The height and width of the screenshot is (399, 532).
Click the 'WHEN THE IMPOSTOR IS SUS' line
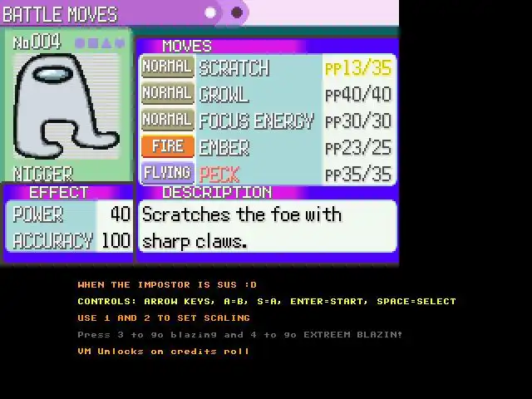coord(167,284)
